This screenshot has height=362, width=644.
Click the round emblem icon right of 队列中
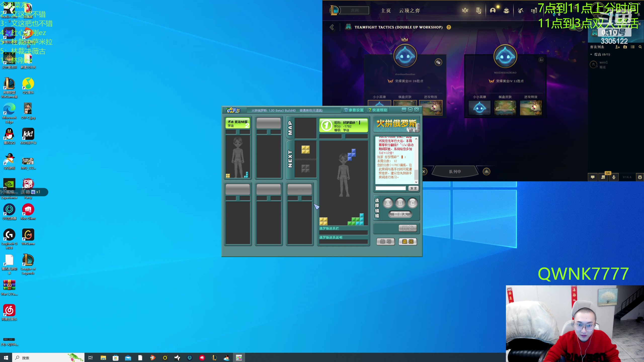click(487, 172)
